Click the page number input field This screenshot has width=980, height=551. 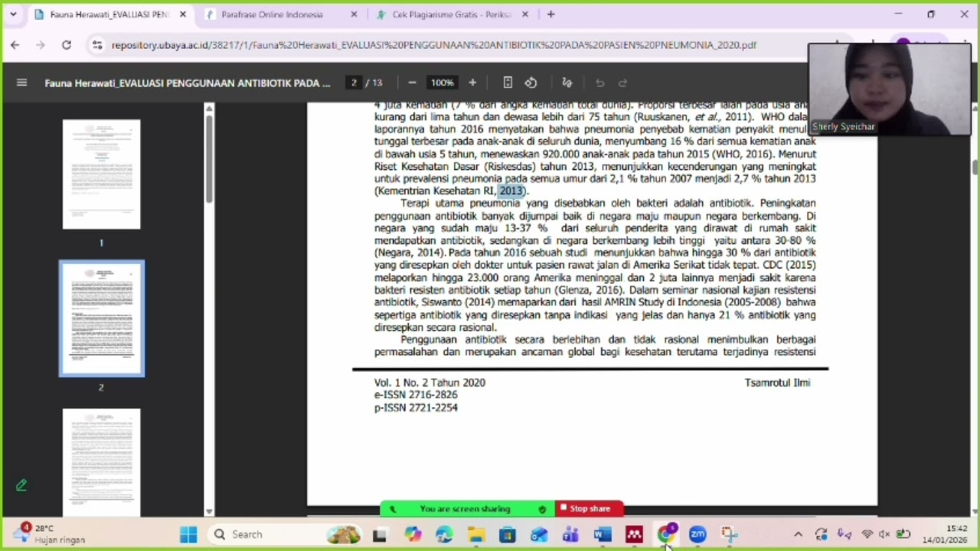point(354,83)
